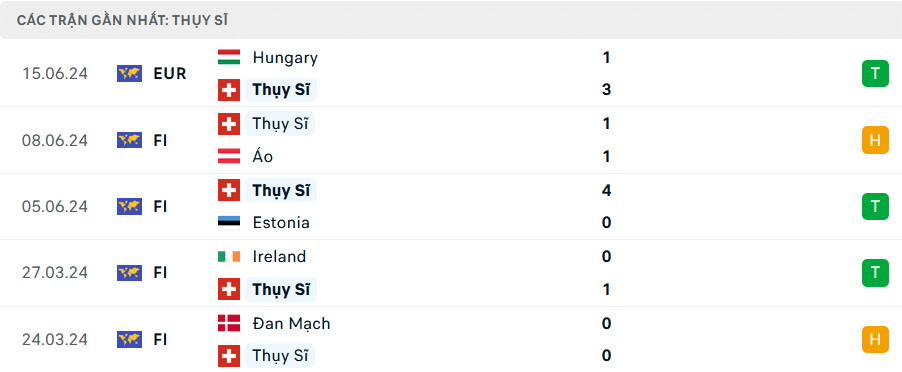Click green T badge for Estonia match
Viewport: 902px width, 372px height.
(x=875, y=206)
